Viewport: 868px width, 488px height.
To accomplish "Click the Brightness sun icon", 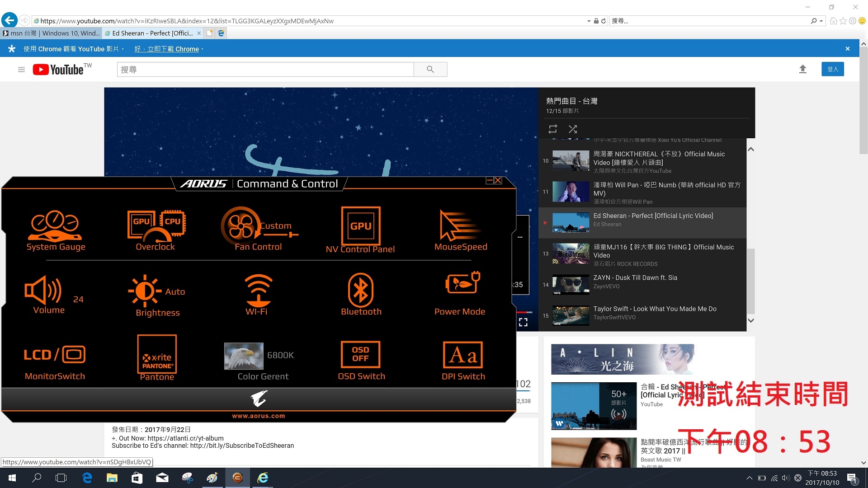I will 145,291.
